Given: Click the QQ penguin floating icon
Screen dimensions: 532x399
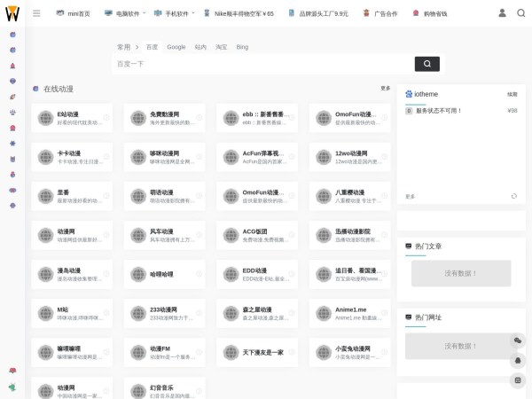Looking at the screenshot, I should pyautogui.click(x=519, y=360).
